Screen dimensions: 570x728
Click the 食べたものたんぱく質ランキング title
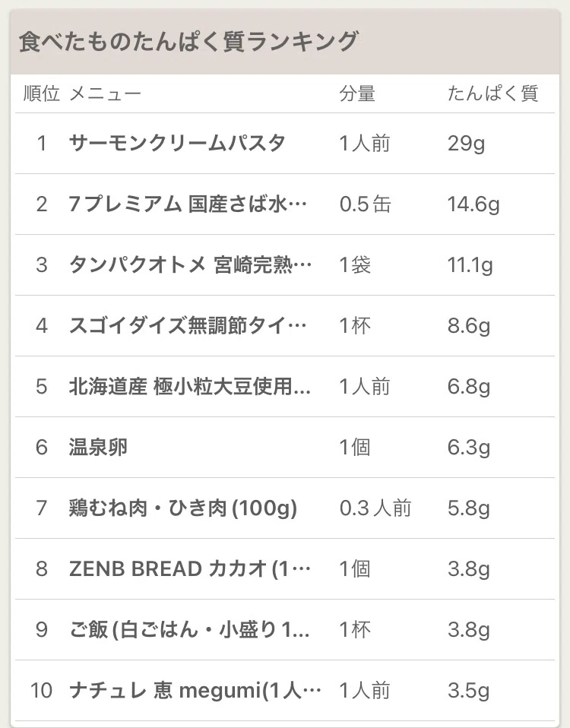point(189,41)
